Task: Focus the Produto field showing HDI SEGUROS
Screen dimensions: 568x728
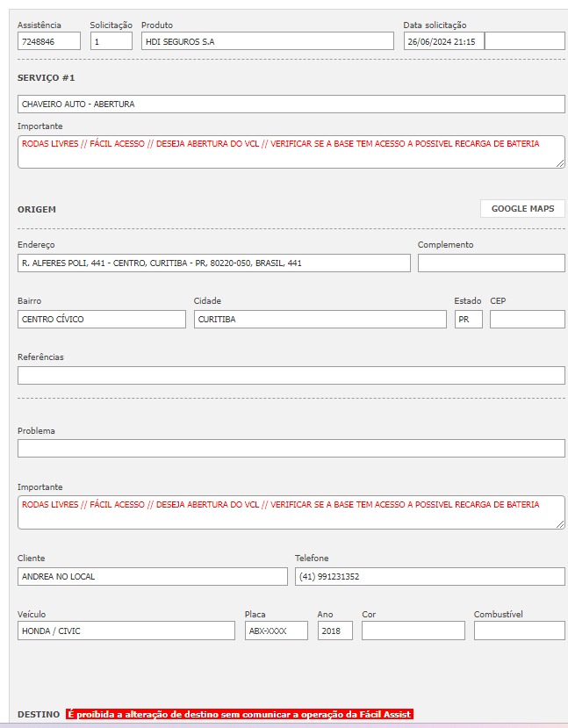Action: point(267,41)
